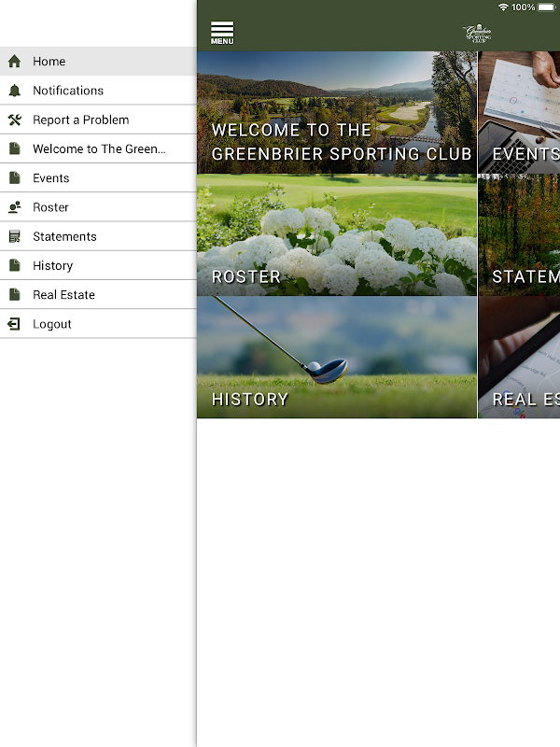Click the Events page icon

point(15,177)
